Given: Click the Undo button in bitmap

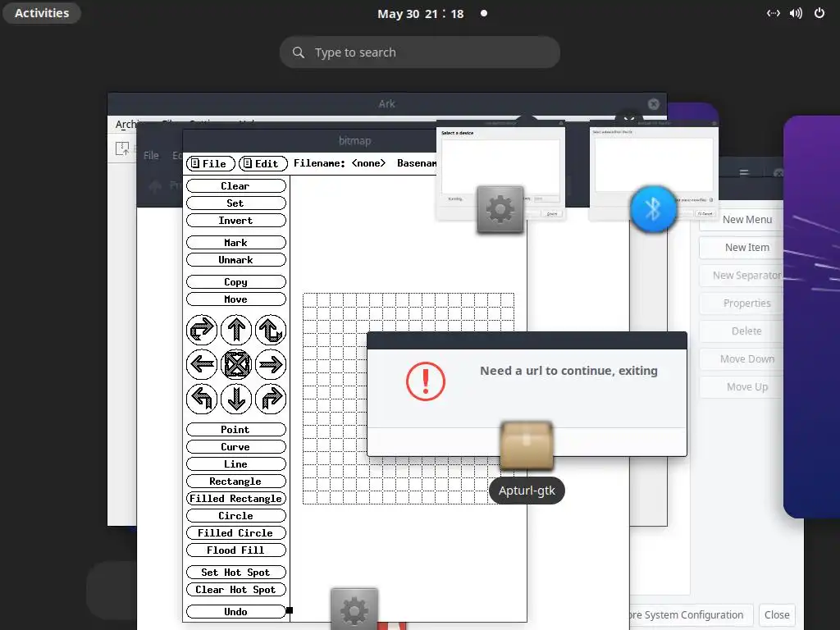Looking at the screenshot, I should coord(235,611).
